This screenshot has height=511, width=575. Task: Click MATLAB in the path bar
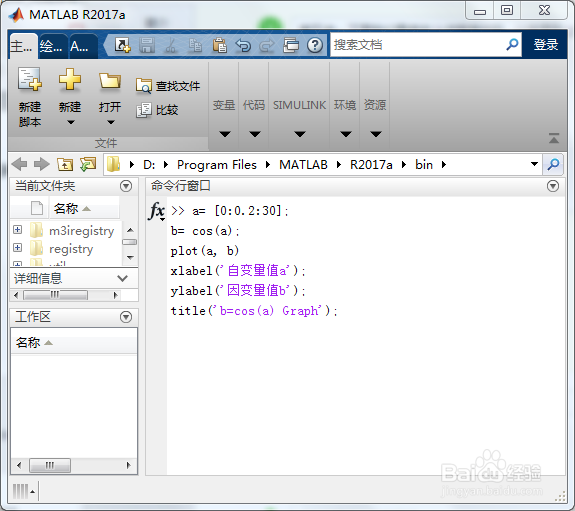(x=303, y=165)
